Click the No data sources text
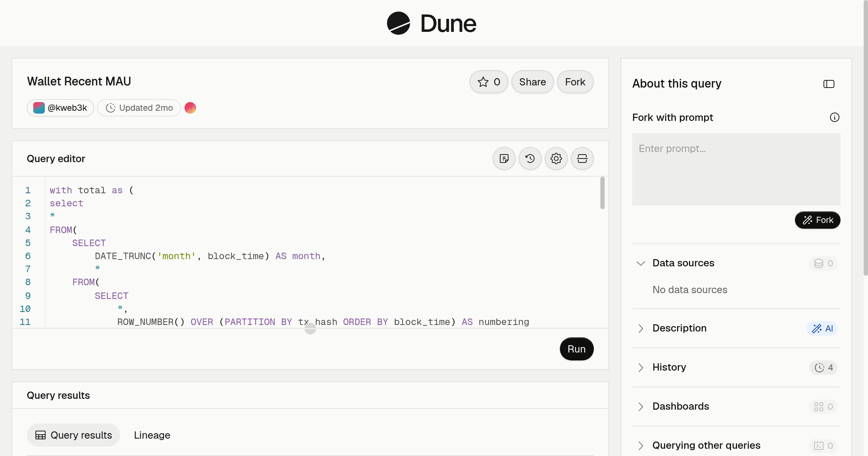Image resolution: width=868 pixels, height=456 pixels. tap(690, 290)
